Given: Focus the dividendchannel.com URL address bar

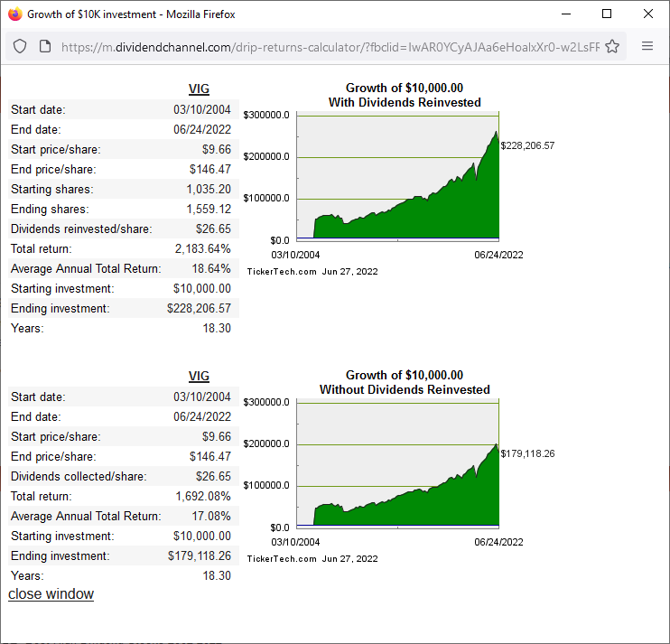Looking at the screenshot, I should pyautogui.click(x=325, y=46).
